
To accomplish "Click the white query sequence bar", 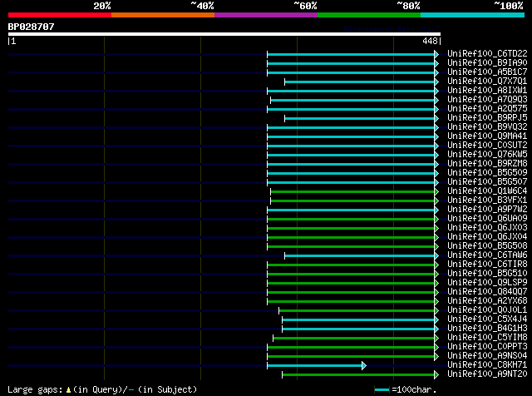I will [x=224, y=34].
